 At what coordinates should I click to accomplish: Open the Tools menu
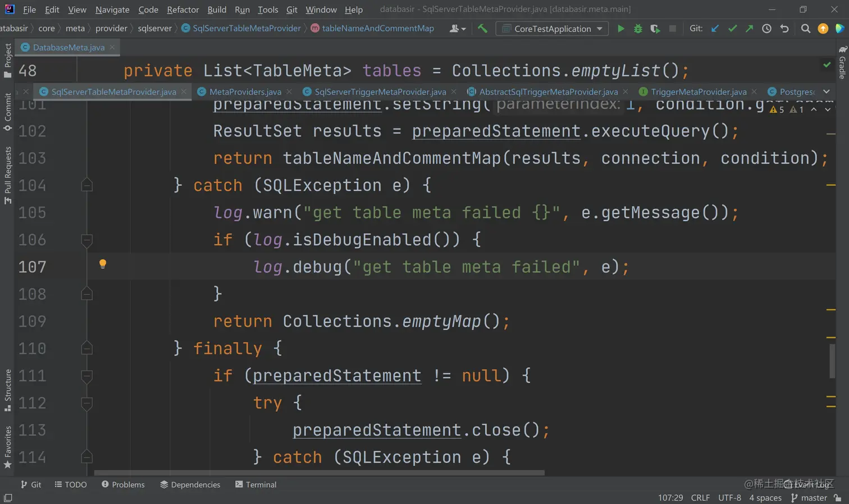(x=268, y=10)
